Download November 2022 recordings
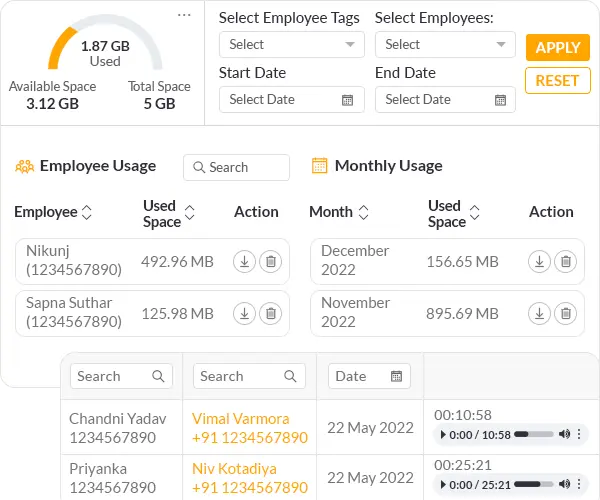 point(539,314)
